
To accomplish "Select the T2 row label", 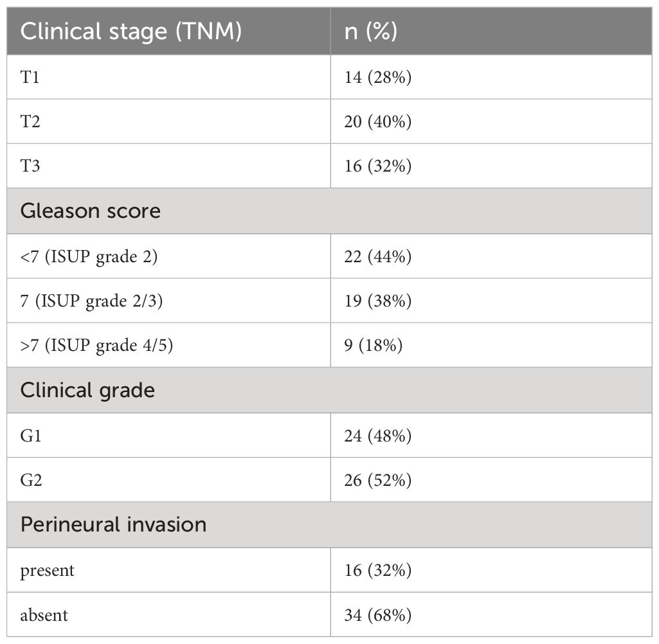I will [x=168, y=122].
